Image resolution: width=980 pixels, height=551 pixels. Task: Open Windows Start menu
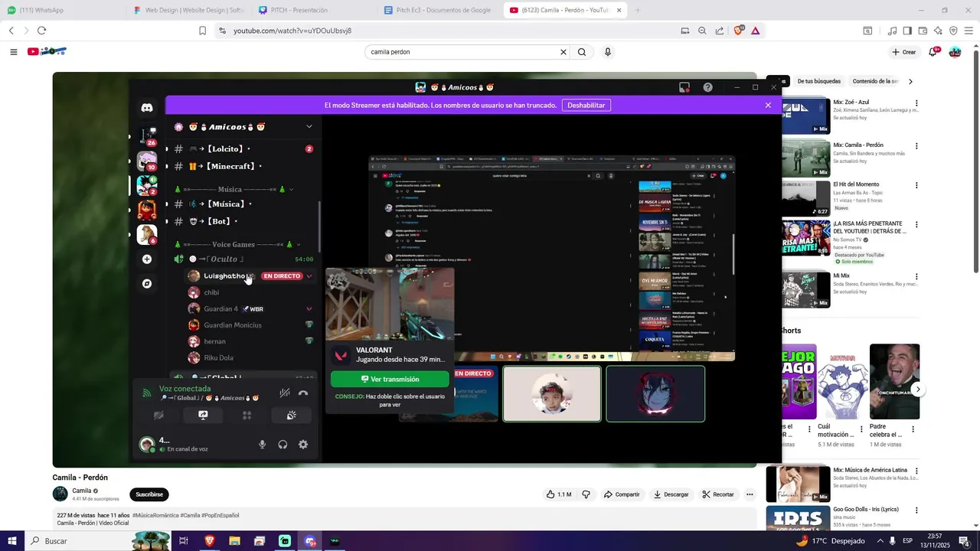pyautogui.click(x=11, y=541)
